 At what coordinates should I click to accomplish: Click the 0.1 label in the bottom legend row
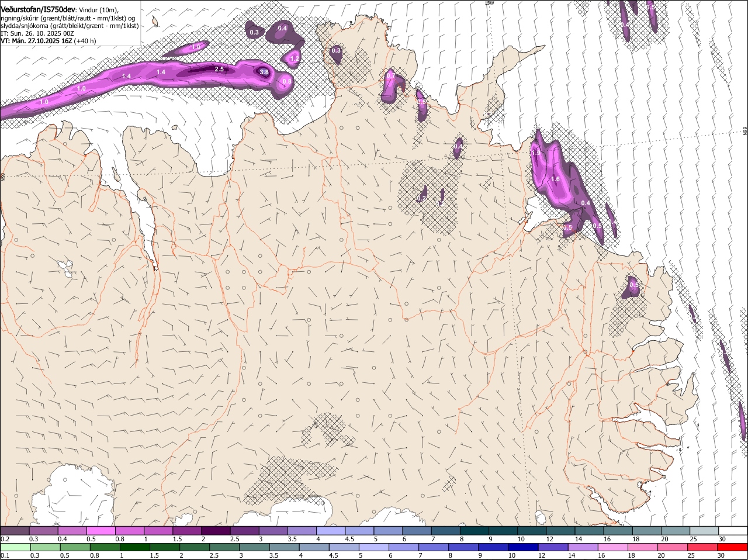pyautogui.click(x=5, y=555)
